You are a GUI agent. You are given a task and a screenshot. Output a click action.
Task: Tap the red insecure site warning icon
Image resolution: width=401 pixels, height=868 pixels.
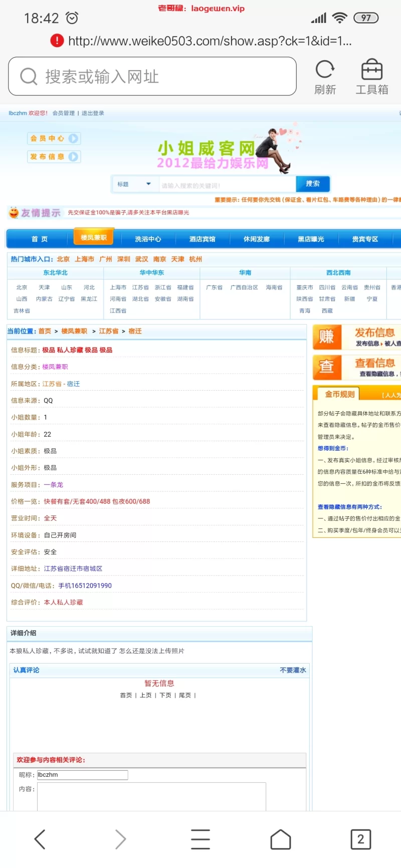pyautogui.click(x=57, y=41)
